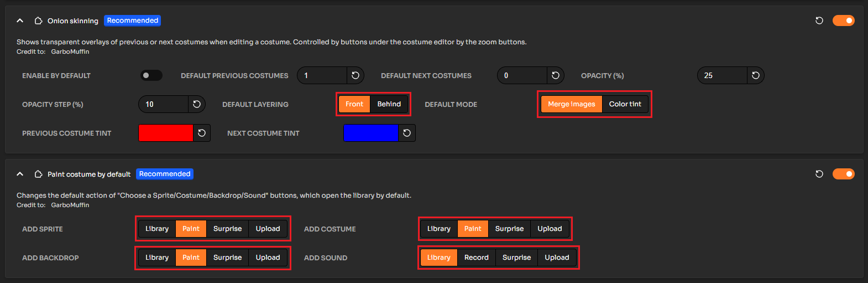
Task: Reset Default next costumes value
Action: pos(556,75)
